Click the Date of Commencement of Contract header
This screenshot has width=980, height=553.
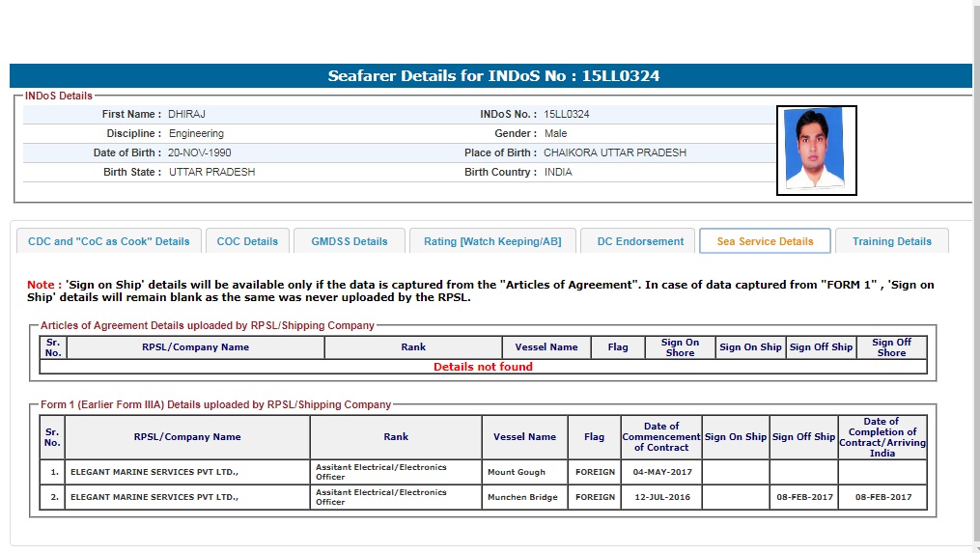[660, 436]
